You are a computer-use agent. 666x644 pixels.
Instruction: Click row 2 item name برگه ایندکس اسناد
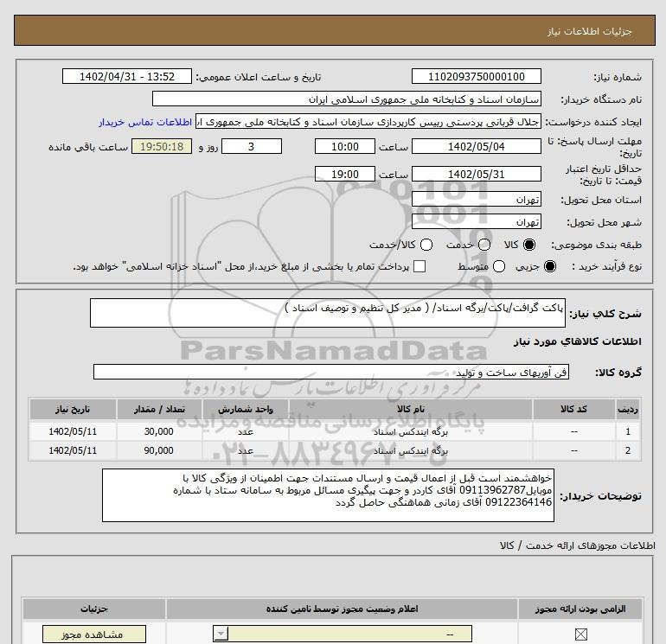point(410,451)
